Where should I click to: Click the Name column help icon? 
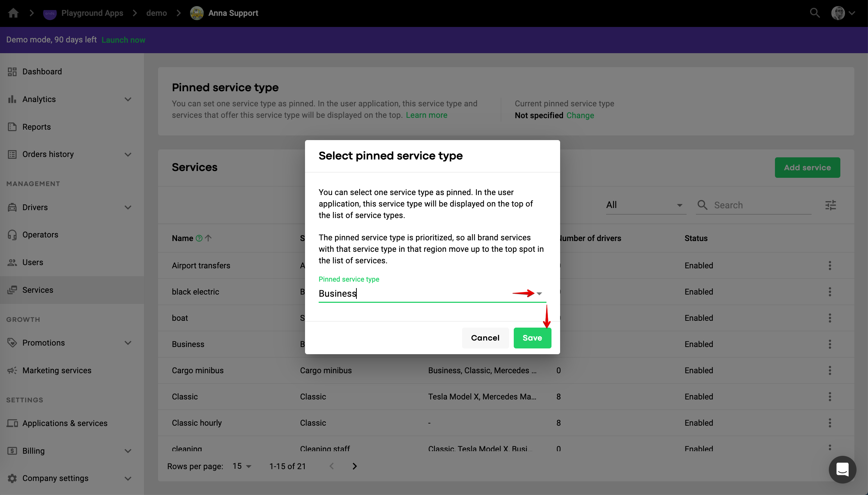pyautogui.click(x=199, y=238)
